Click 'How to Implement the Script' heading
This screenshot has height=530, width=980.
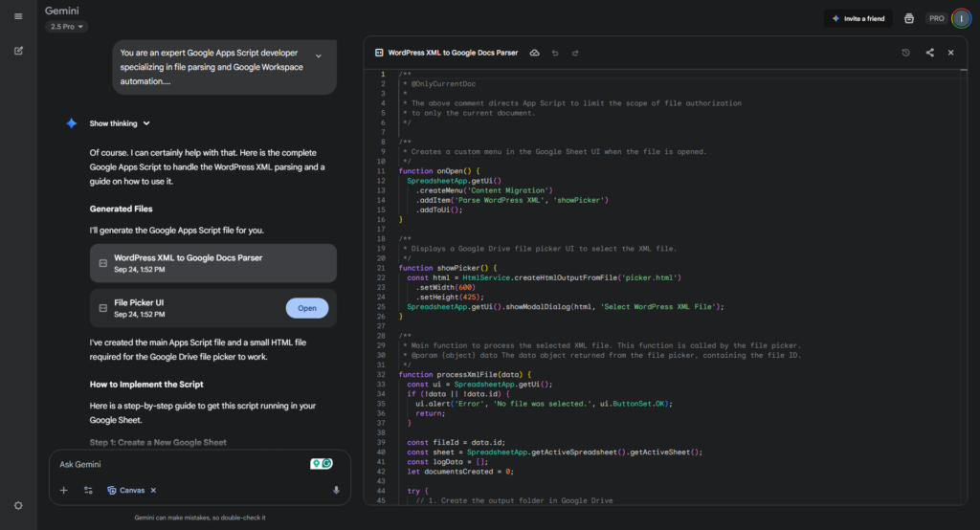[x=146, y=385]
